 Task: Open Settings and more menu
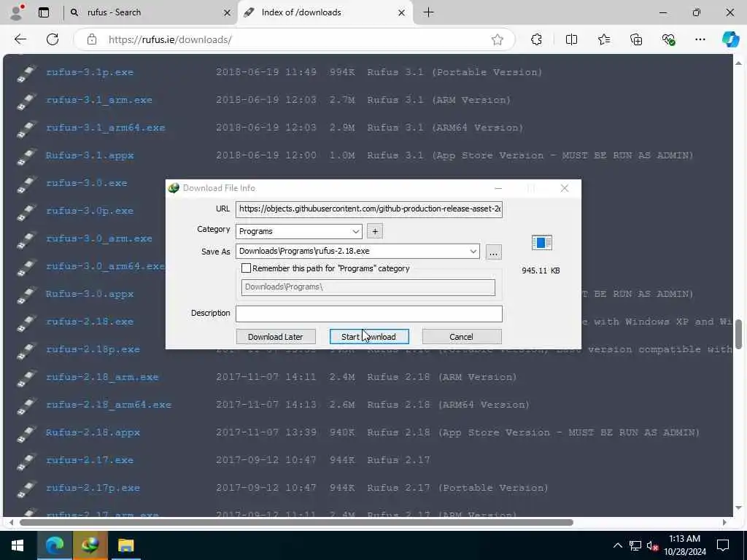point(700,39)
